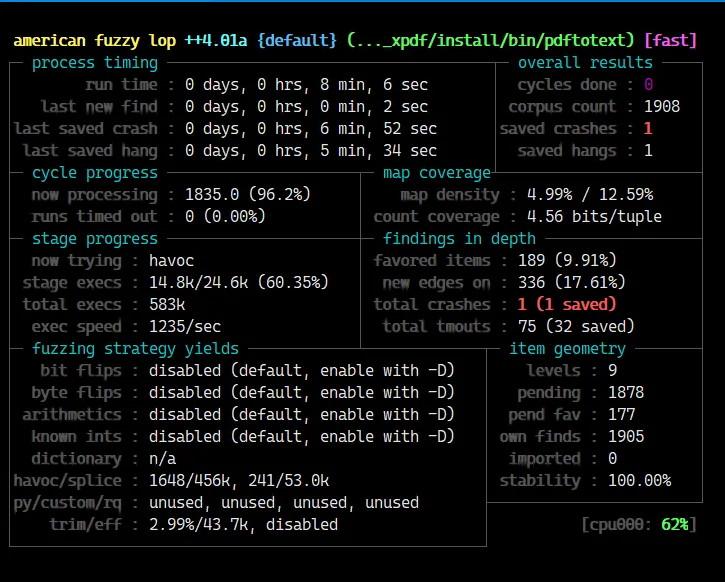Click the cycles done value '0'
Viewport: 725px width, 582px height.
(x=648, y=85)
